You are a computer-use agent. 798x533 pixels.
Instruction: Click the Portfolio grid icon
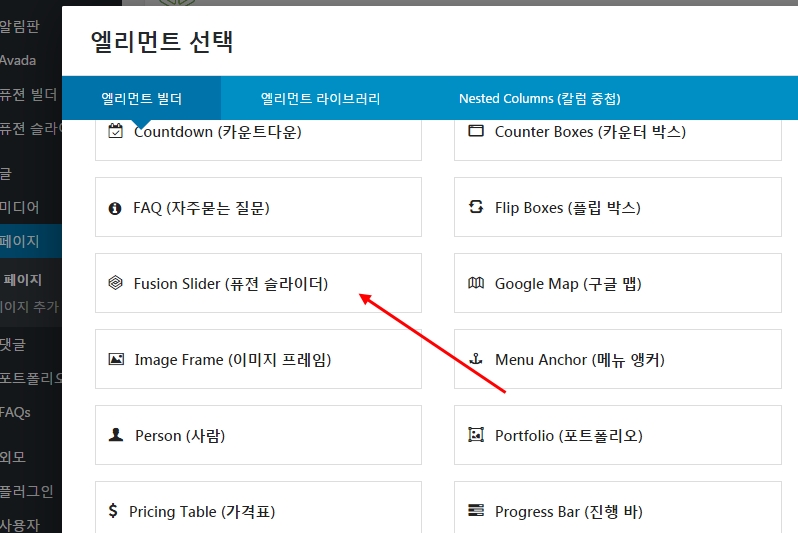(x=476, y=435)
